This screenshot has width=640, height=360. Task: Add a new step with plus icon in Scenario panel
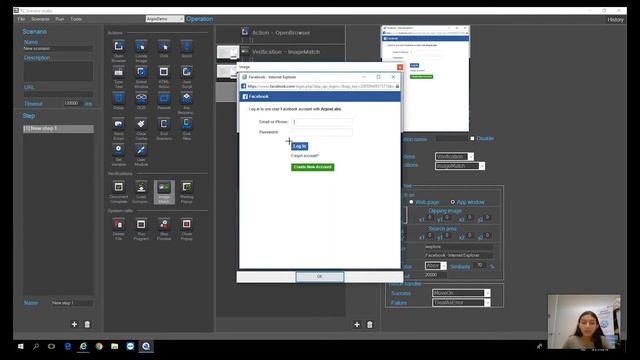click(74, 324)
